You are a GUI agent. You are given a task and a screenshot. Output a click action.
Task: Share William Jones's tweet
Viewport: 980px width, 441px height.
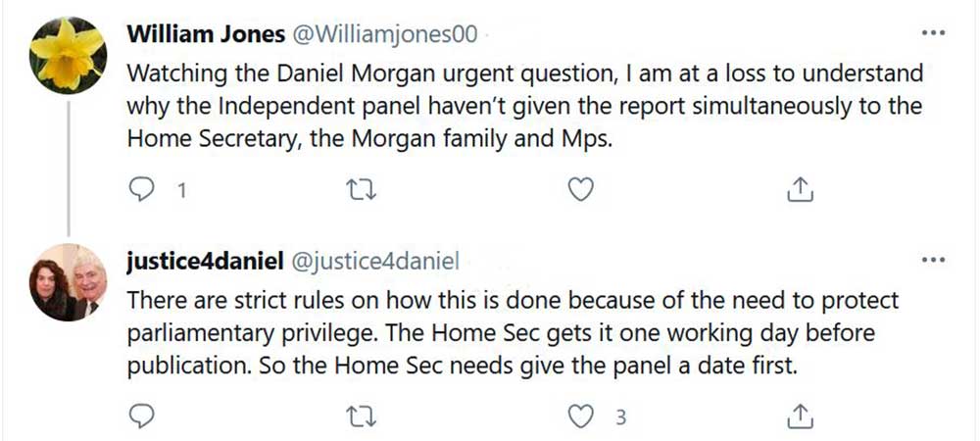pos(800,189)
